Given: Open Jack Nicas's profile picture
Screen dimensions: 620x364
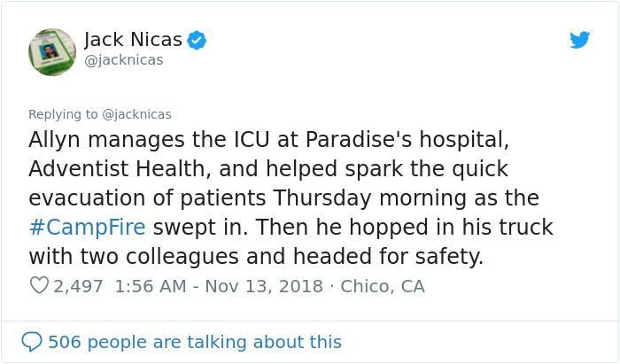Looking at the screenshot, I should 52,51.
